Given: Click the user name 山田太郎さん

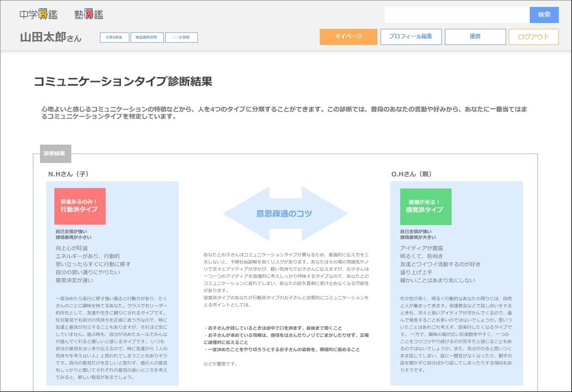Looking at the screenshot, I should click(51, 38).
